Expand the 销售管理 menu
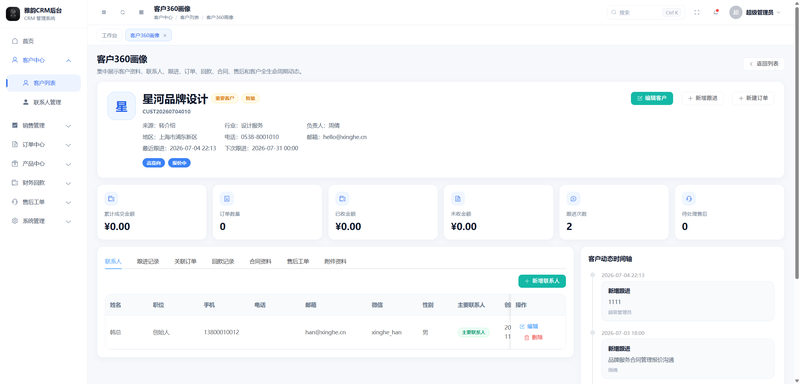This screenshot has width=800, height=384. point(43,125)
